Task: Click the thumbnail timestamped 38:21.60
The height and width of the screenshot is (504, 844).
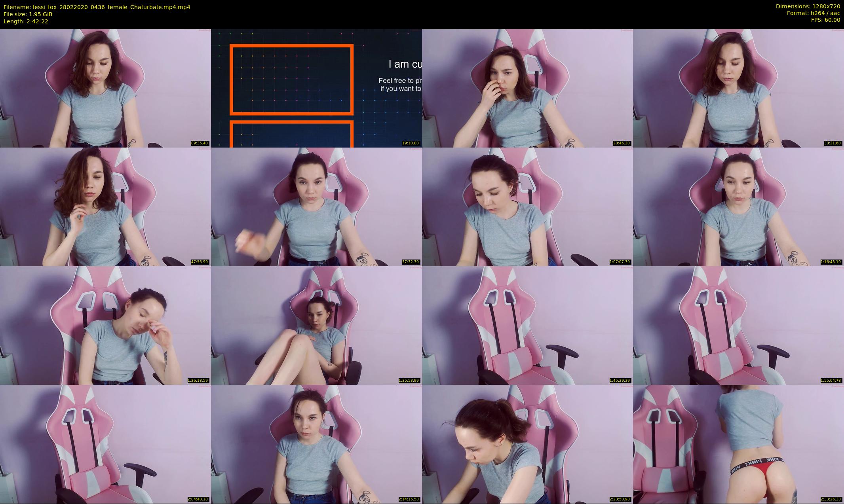Action: coord(738,88)
